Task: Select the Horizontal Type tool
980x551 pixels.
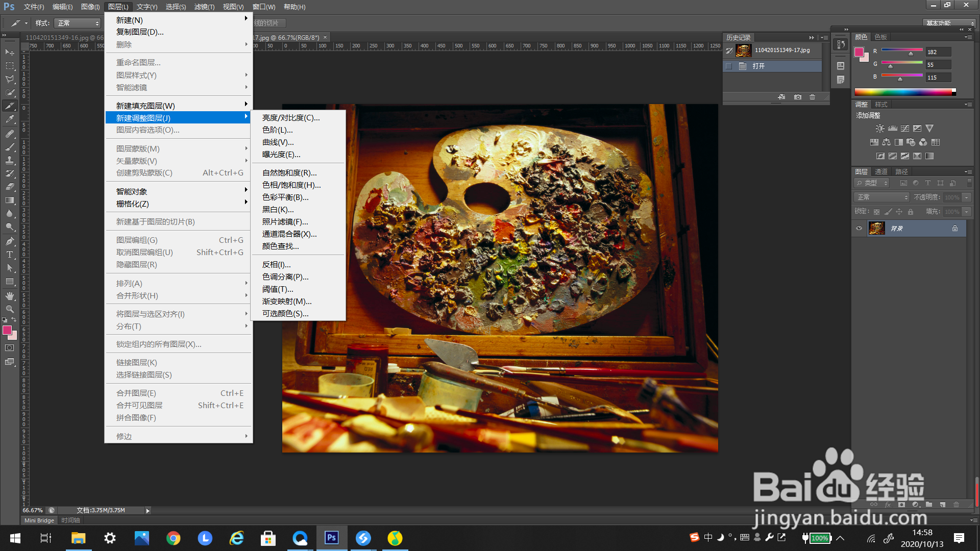Action: pos(10,255)
